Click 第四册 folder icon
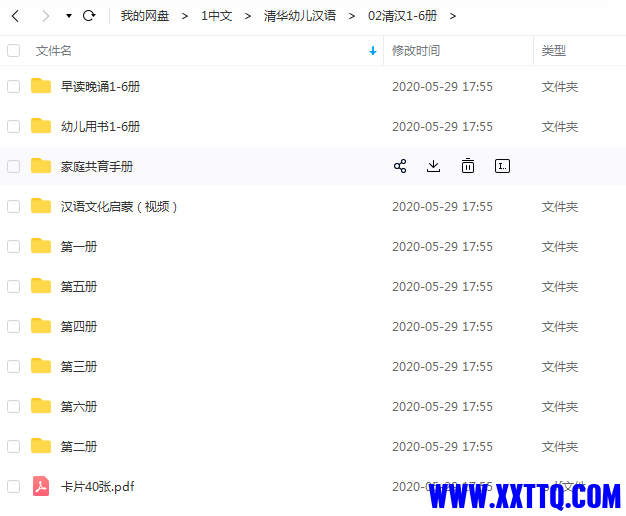The width and height of the screenshot is (626, 516). (x=41, y=325)
